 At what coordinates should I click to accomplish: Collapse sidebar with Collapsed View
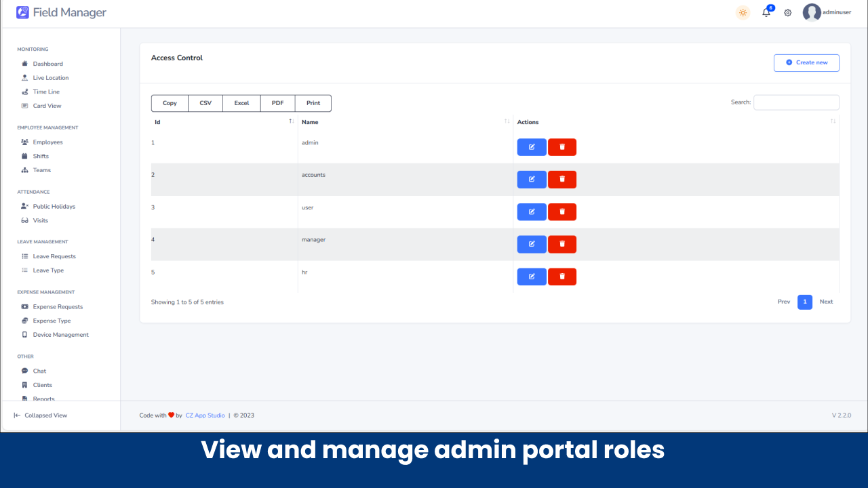click(x=41, y=415)
